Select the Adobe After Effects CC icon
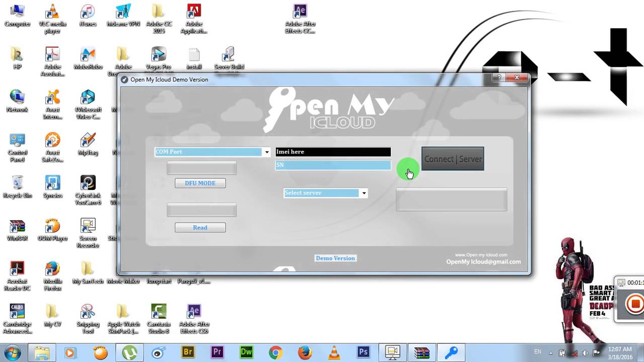Image resolution: width=644 pixels, height=362 pixels. (x=300, y=19)
